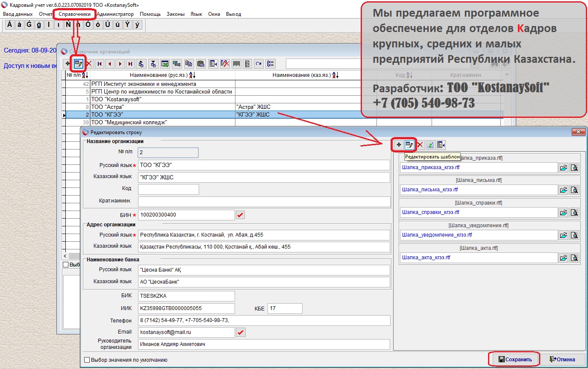Delete the template with the red X icon
The height and width of the screenshot is (369, 588).
pos(420,145)
